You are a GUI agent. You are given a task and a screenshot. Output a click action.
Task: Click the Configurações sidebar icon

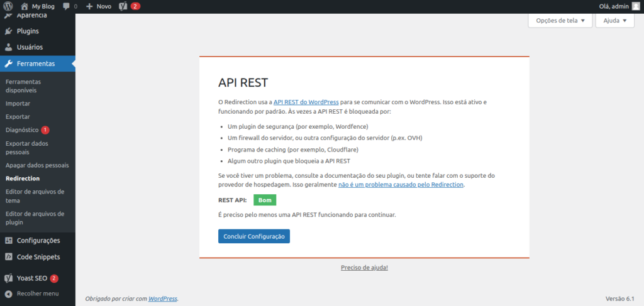[x=8, y=240]
